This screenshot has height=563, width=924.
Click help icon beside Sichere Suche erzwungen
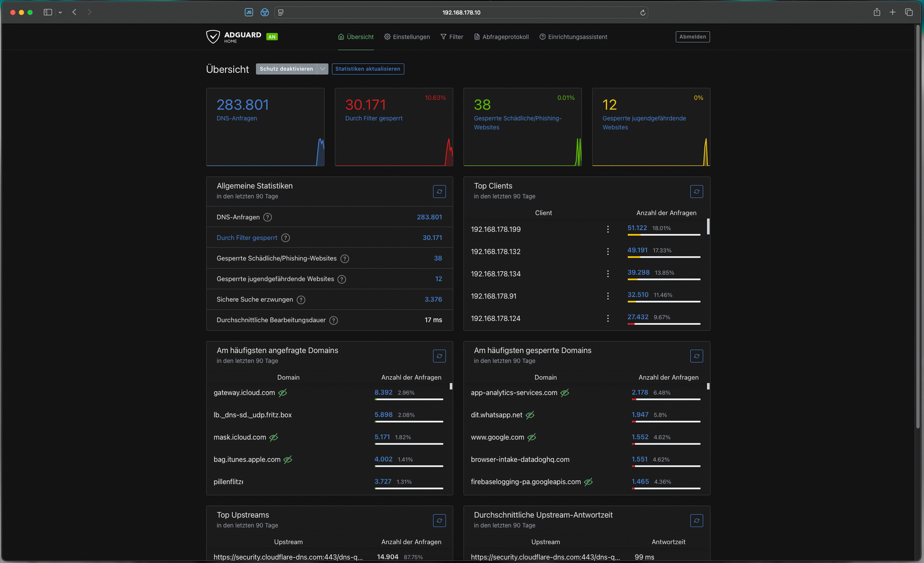[x=301, y=300]
